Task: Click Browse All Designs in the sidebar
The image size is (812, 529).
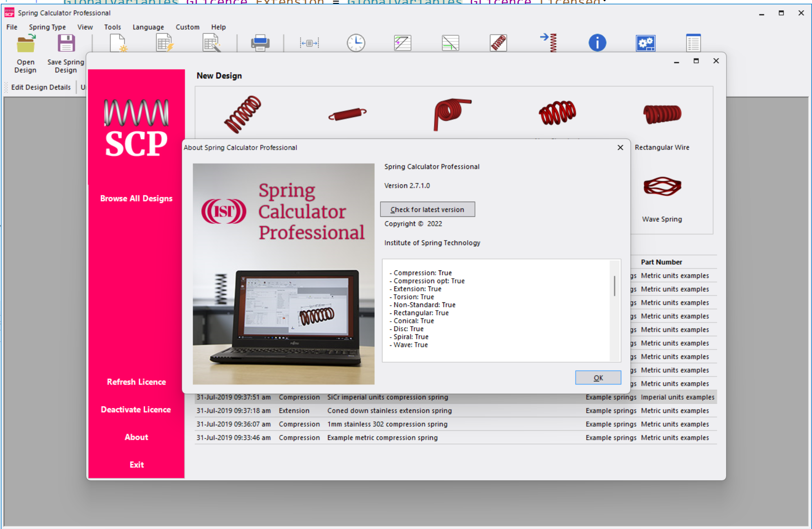Action: tap(136, 198)
